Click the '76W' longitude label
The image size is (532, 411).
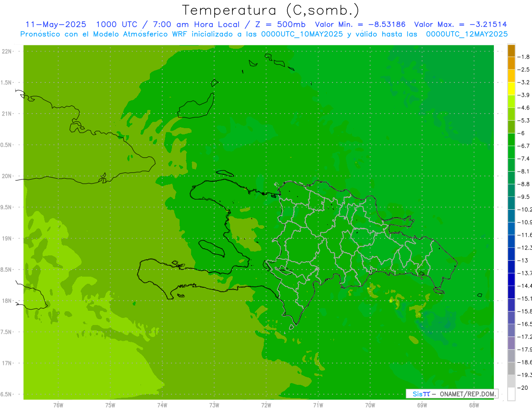pyautogui.click(x=58, y=405)
